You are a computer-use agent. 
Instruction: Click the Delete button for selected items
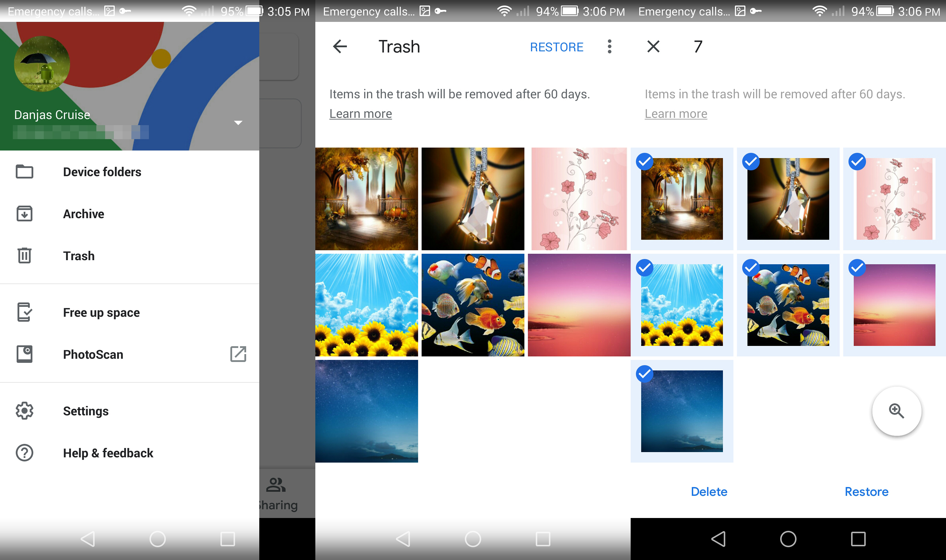click(709, 492)
